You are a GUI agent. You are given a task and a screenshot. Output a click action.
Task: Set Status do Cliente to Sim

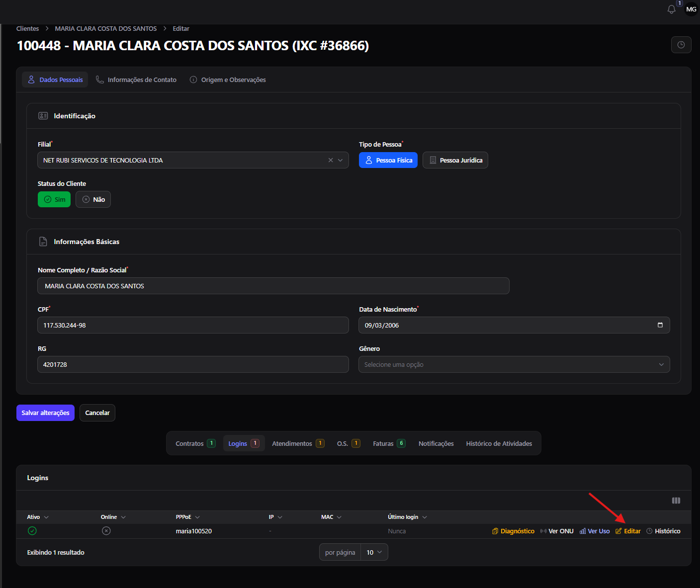(x=54, y=199)
